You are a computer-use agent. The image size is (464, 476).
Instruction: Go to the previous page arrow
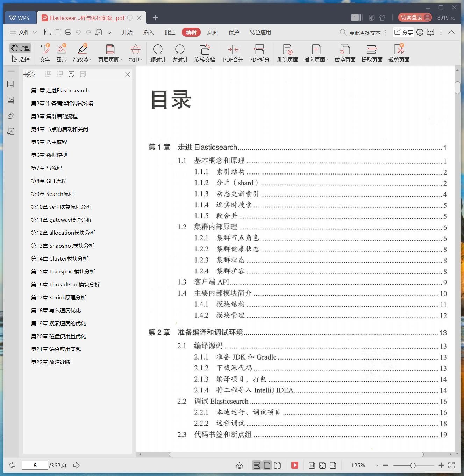point(12,465)
